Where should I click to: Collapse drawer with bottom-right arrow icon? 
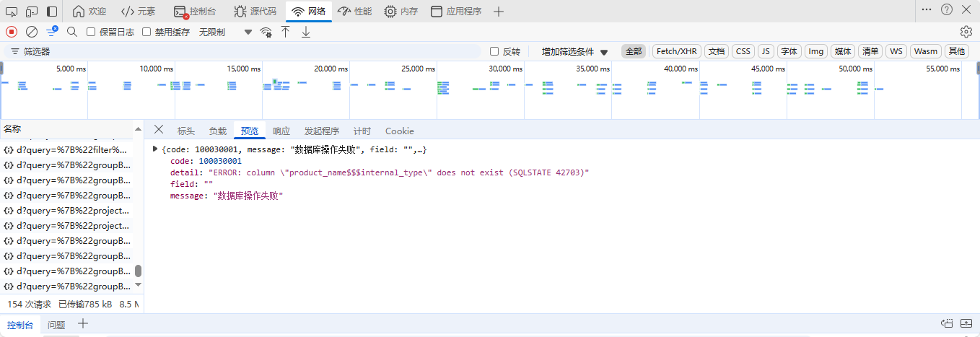click(967, 323)
